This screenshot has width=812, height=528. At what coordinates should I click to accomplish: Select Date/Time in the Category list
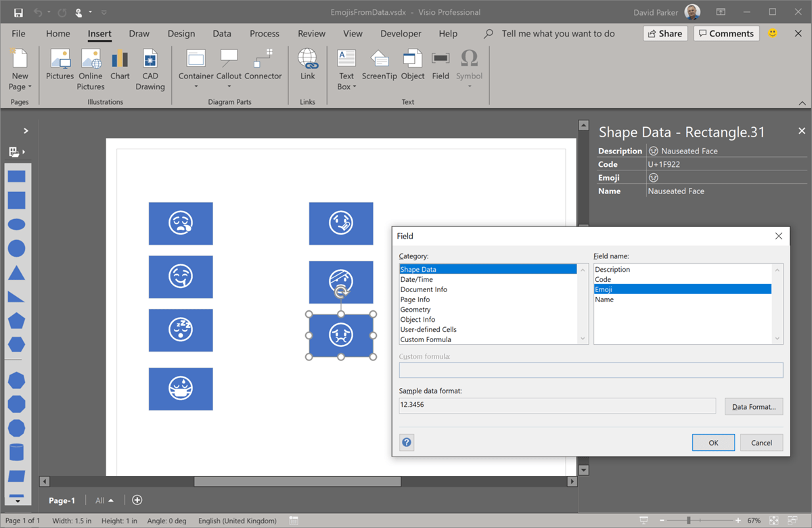tap(417, 279)
